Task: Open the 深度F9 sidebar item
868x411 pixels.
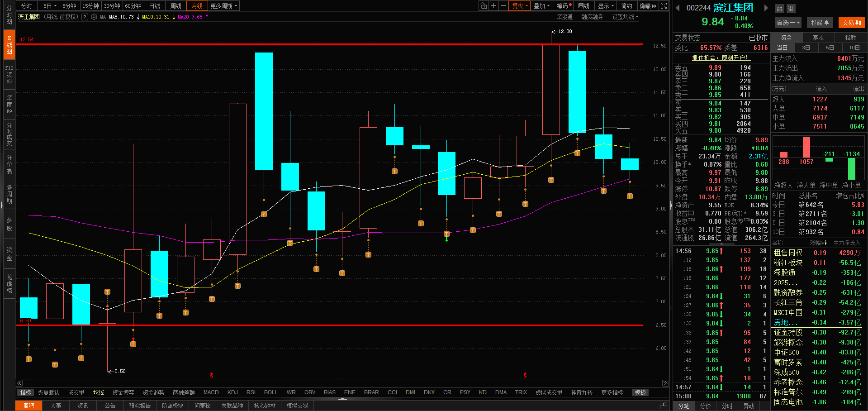Action: pos(9,105)
